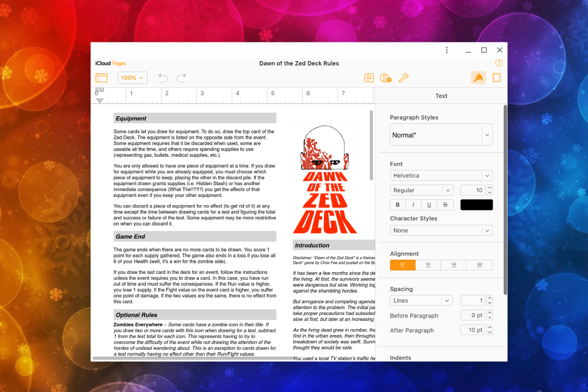The height and width of the screenshot is (392, 588).
Task: Click the Redo arrow icon
Action: pyautogui.click(x=181, y=77)
